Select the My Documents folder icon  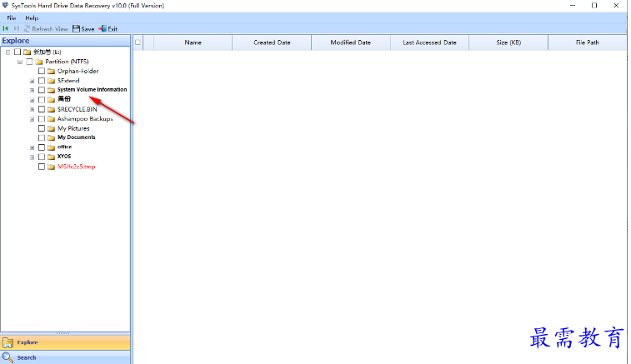click(51, 138)
